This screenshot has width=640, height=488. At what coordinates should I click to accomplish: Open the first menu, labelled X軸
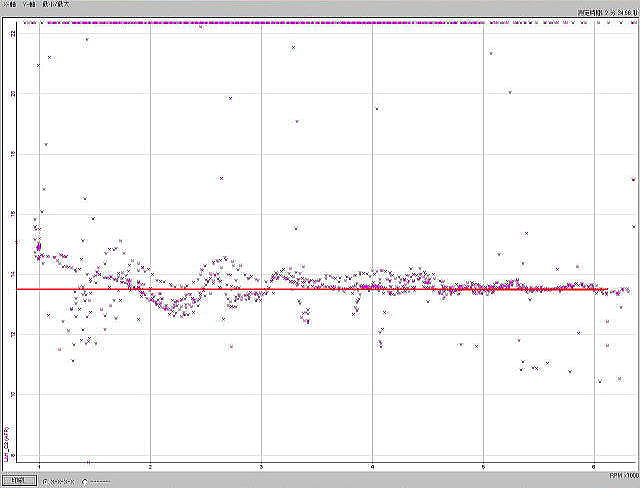pos(9,4)
